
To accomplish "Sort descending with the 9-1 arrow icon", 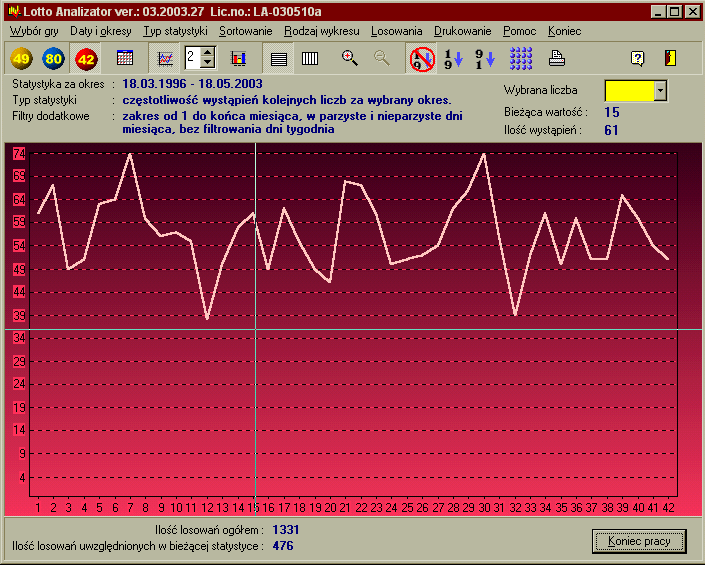I will (485, 58).
